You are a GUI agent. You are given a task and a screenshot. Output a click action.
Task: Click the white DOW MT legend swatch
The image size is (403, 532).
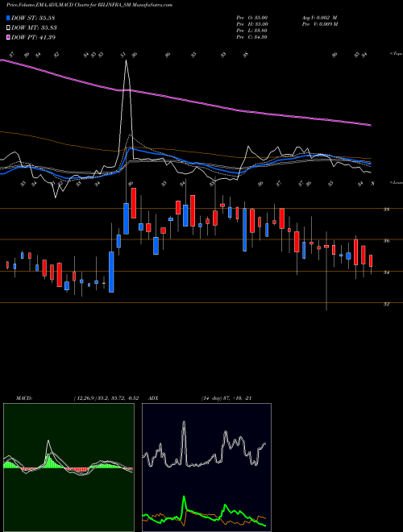[8, 27]
